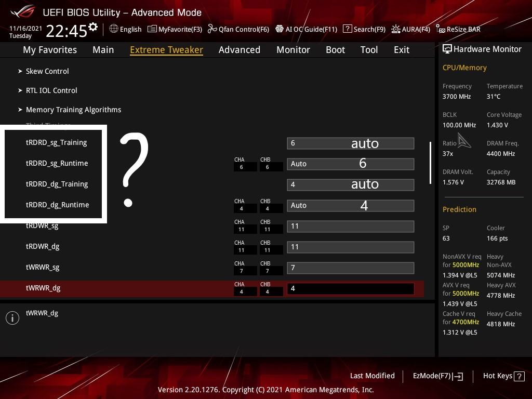Click the tRDWR_sg value field
Image resolution: width=532 pixels, height=399 pixels.
351,227
